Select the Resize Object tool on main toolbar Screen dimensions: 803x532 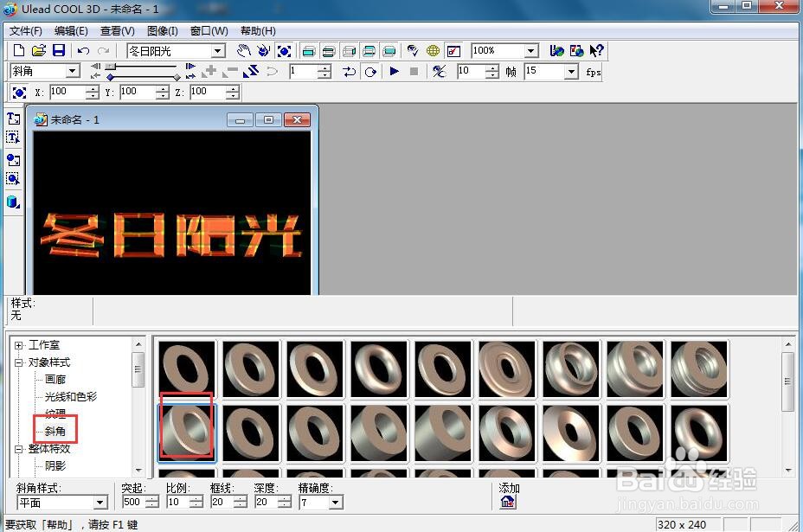(x=284, y=51)
